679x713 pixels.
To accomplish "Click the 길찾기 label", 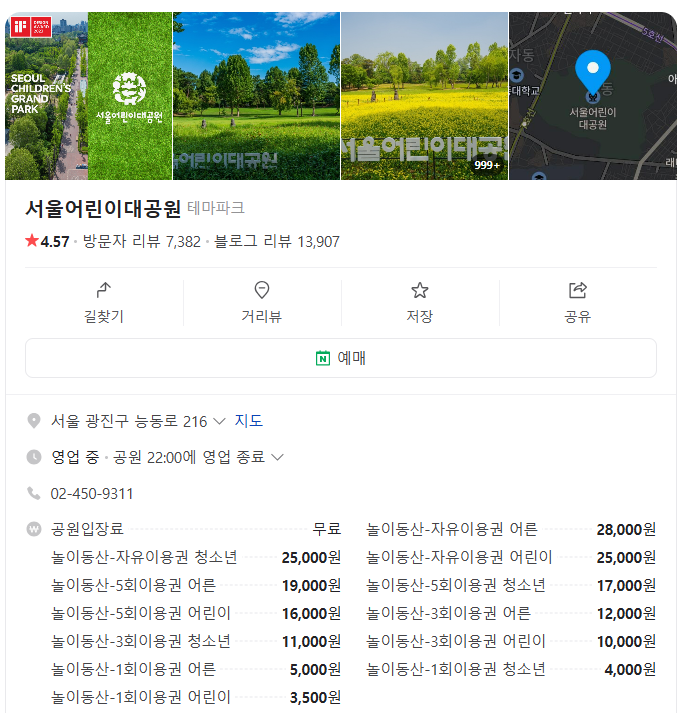I will pos(104,316).
